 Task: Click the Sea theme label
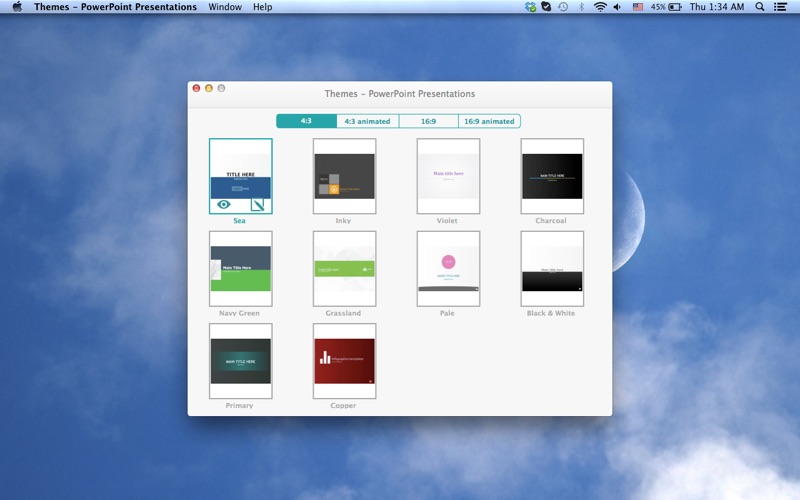click(239, 220)
